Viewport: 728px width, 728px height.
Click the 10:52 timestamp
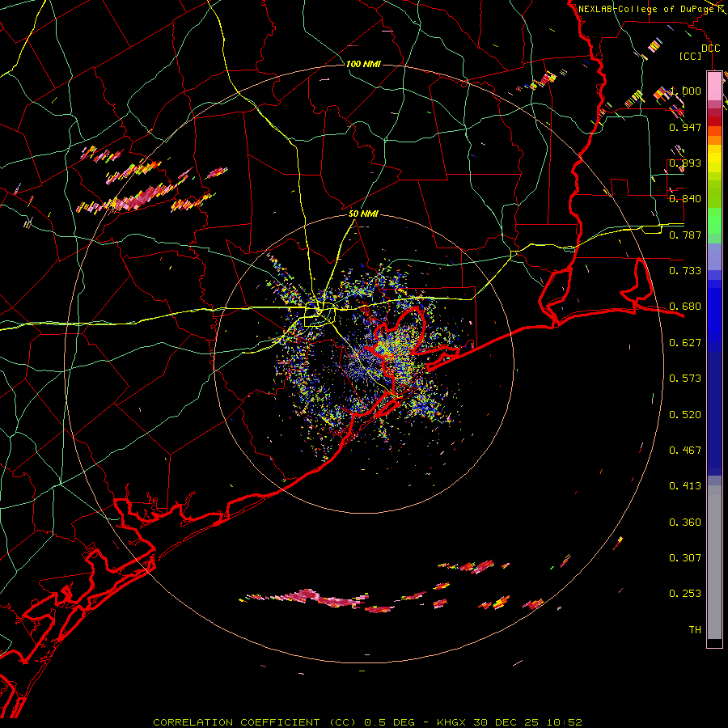pyautogui.click(x=565, y=722)
